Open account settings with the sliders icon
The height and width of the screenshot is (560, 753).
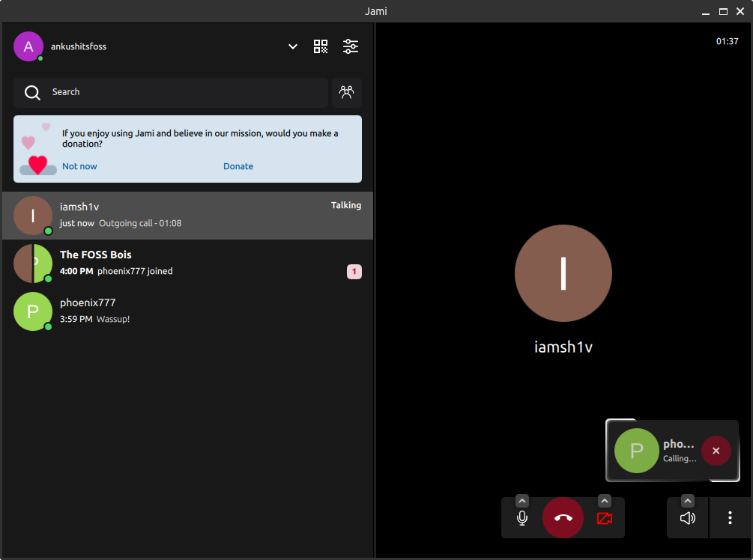pos(351,46)
